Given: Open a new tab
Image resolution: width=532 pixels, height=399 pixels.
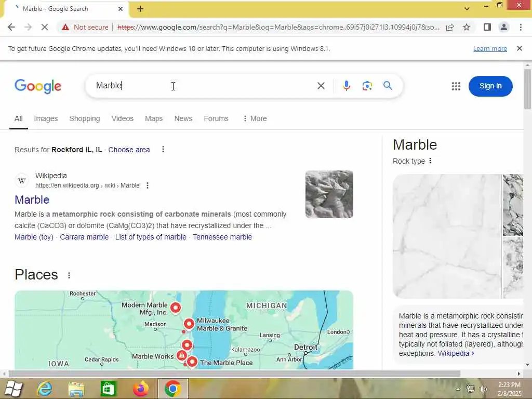Looking at the screenshot, I should point(140,9).
